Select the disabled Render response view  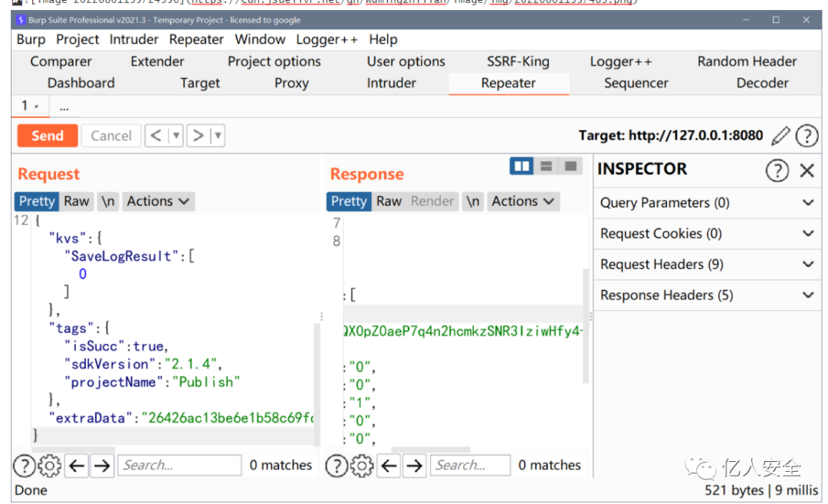(432, 201)
